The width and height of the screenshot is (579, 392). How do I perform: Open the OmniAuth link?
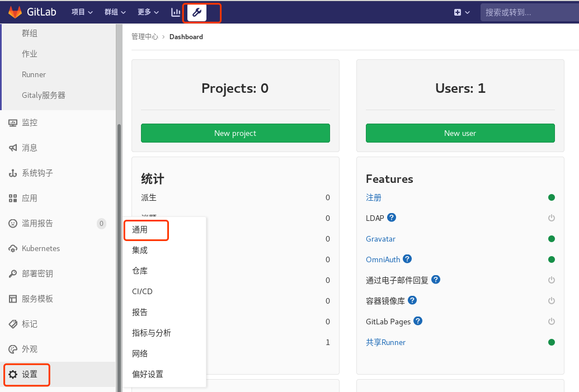pos(382,259)
